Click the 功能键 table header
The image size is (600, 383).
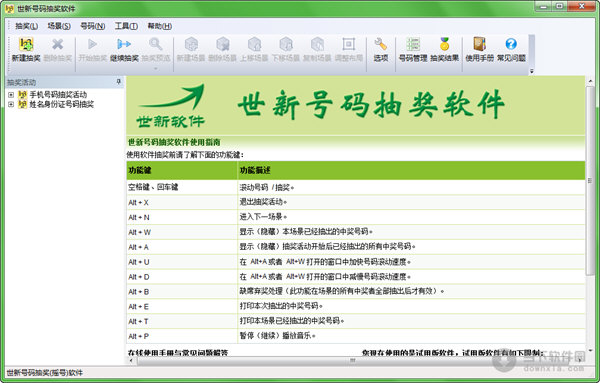click(182, 170)
